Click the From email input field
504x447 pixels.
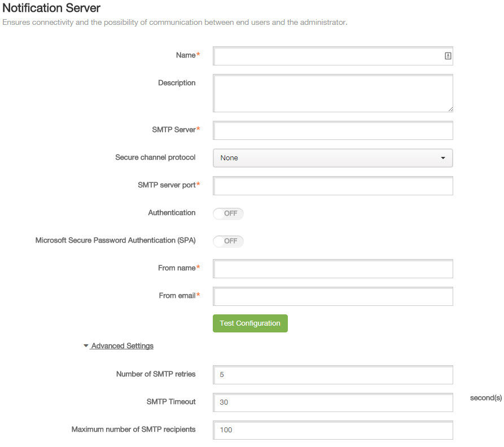pos(332,296)
